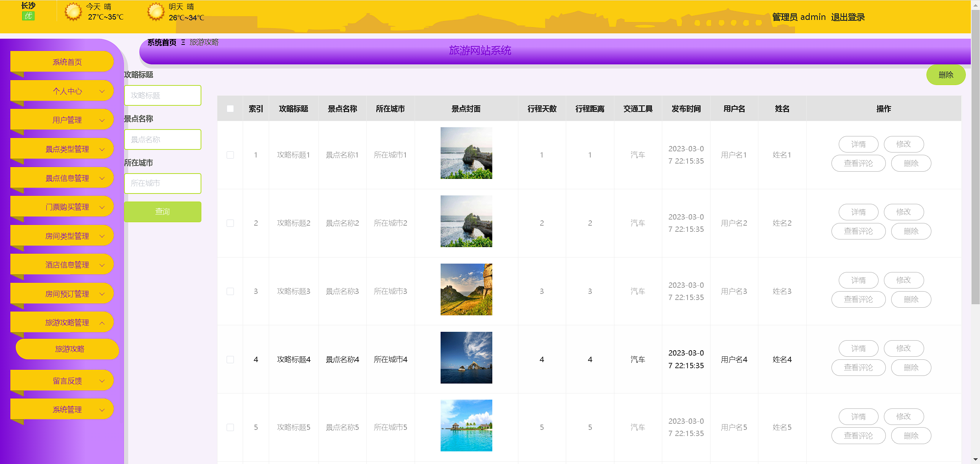The height and width of the screenshot is (464, 980).
Task: Open the cover image for 攻略标题3
Action: click(x=466, y=289)
